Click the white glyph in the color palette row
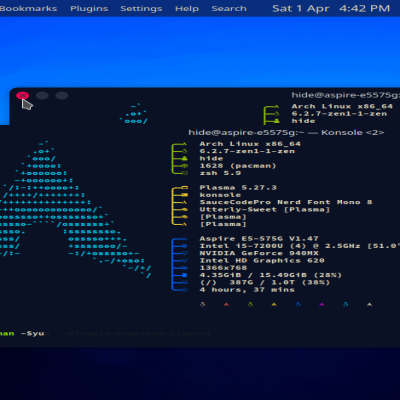The image size is (400, 400). tap(369, 304)
